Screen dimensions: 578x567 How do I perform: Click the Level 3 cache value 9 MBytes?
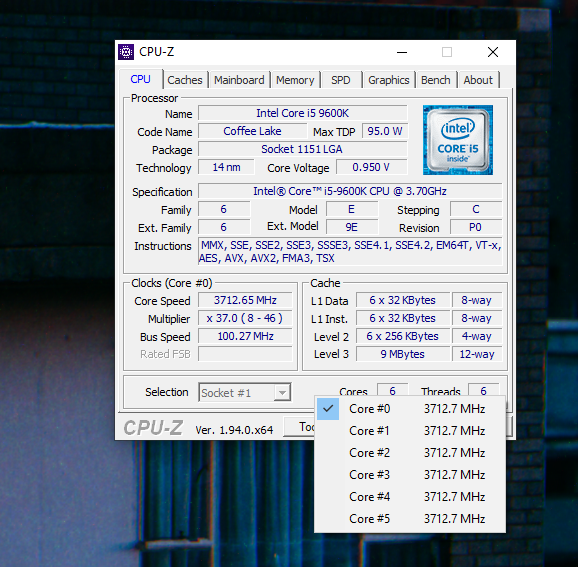[403, 354]
